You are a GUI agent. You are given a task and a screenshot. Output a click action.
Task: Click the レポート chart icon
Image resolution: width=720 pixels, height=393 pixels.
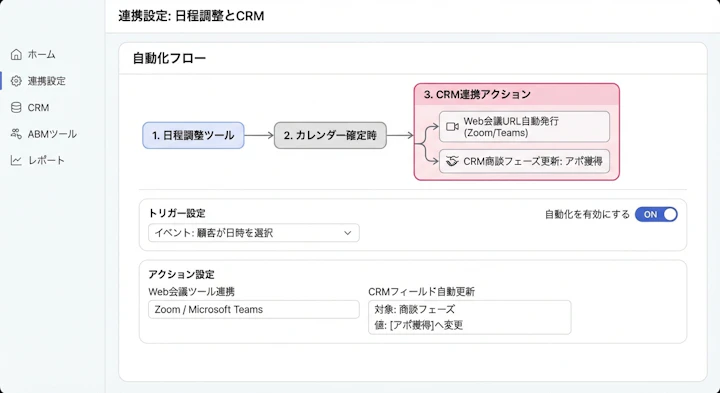(x=16, y=160)
